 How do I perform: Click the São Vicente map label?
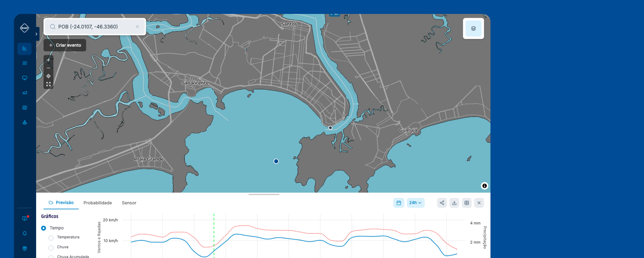click(x=195, y=83)
